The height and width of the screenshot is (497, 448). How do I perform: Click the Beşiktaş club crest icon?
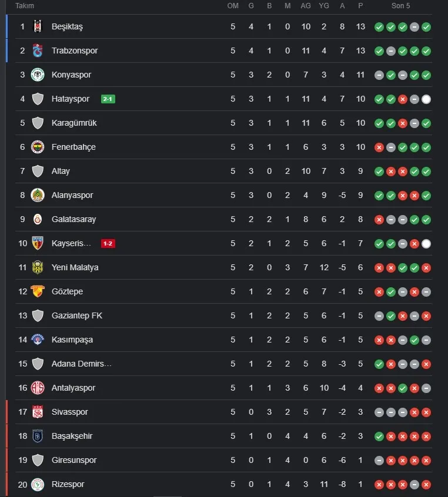pos(38,26)
